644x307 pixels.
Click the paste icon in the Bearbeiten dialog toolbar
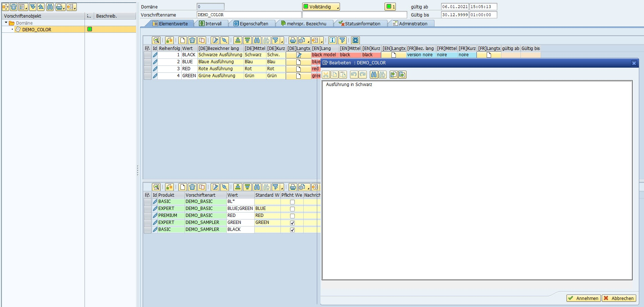pos(343,75)
